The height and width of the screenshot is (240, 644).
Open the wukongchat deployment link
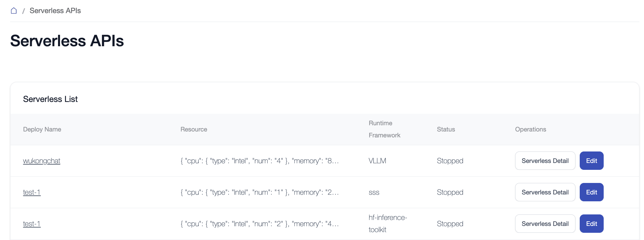(42, 161)
